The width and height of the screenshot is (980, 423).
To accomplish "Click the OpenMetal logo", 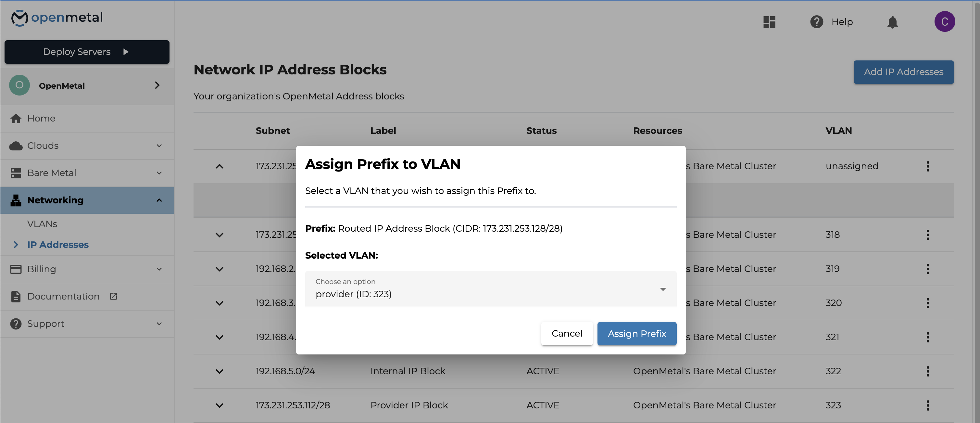I will tap(57, 18).
